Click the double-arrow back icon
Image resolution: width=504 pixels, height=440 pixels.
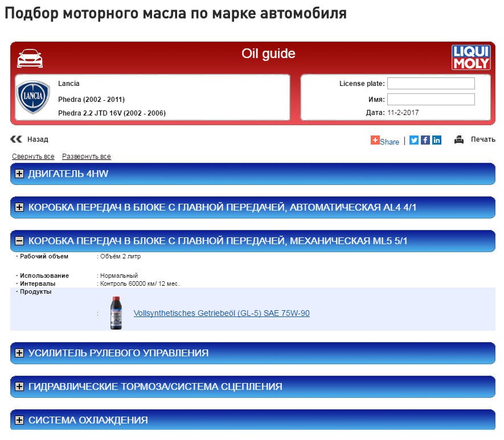(x=17, y=139)
